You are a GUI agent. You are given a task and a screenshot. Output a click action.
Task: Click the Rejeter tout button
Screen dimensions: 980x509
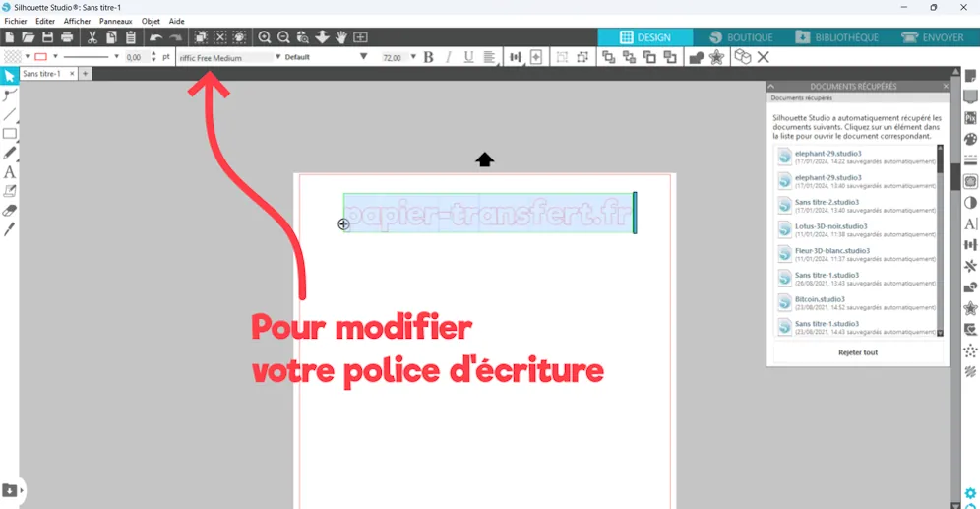tap(858, 352)
